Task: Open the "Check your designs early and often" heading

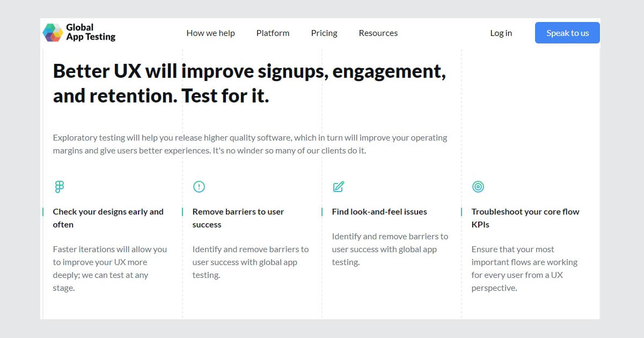Action: [108, 218]
